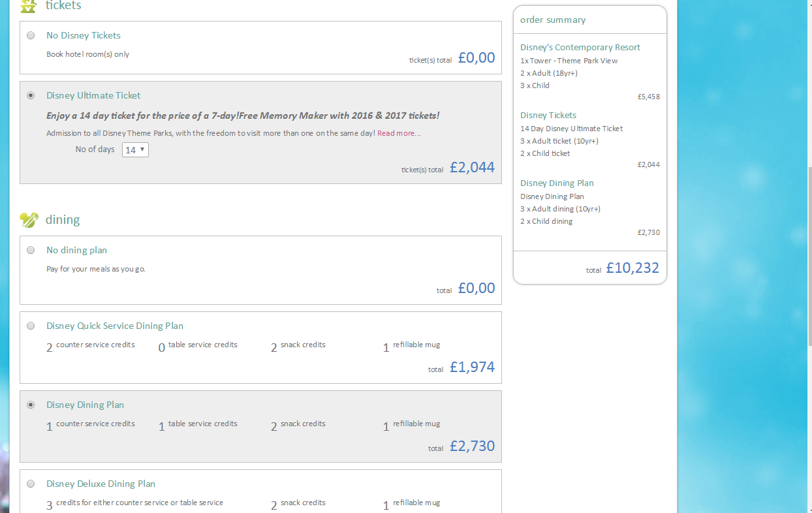Click the dining section icon

[x=29, y=220]
